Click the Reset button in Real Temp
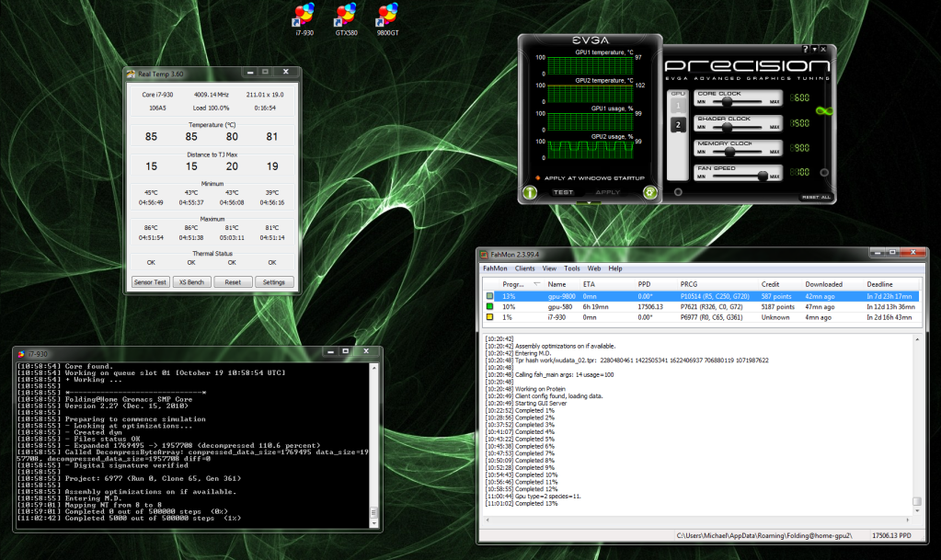This screenshot has width=941, height=560. coord(233,282)
